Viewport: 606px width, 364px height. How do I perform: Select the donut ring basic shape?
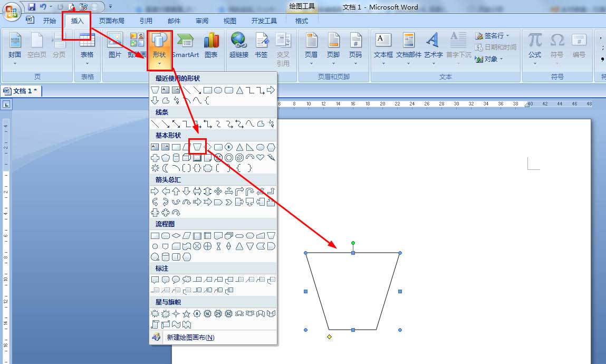[229, 158]
